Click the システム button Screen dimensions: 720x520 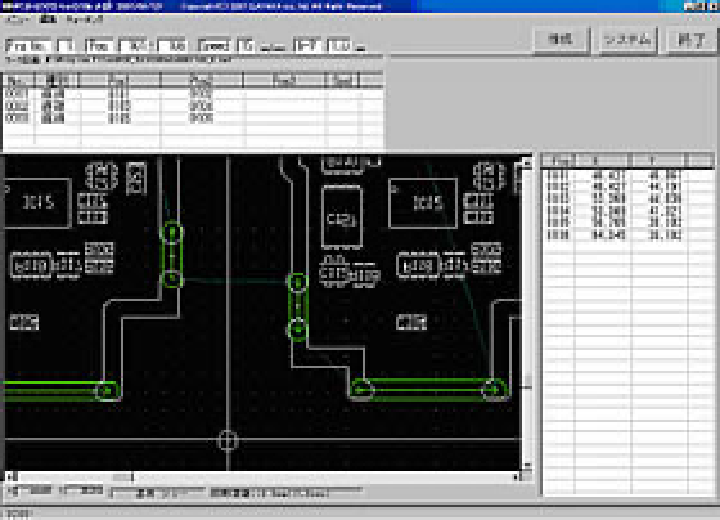click(628, 40)
